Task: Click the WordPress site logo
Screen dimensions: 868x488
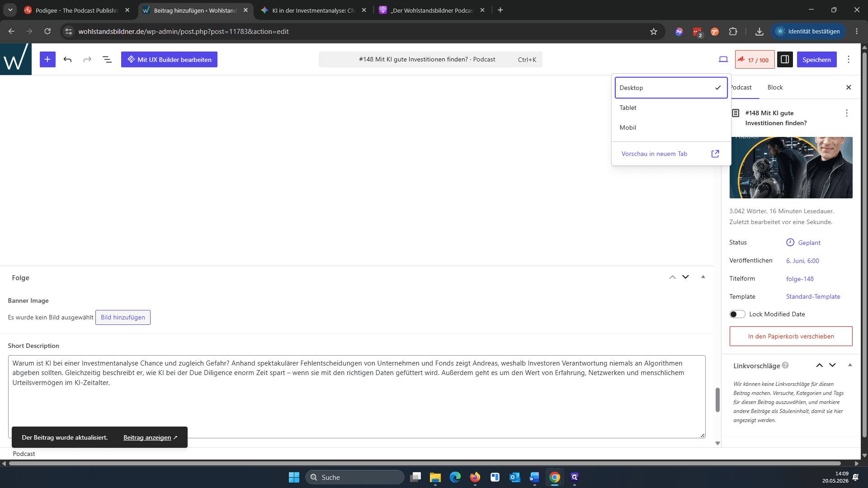Action: tap(16, 59)
